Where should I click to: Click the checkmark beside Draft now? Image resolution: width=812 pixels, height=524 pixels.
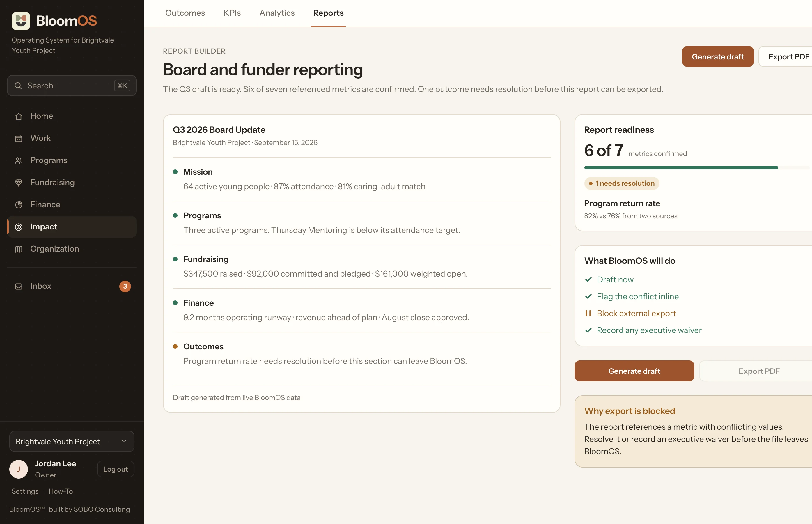pos(588,280)
